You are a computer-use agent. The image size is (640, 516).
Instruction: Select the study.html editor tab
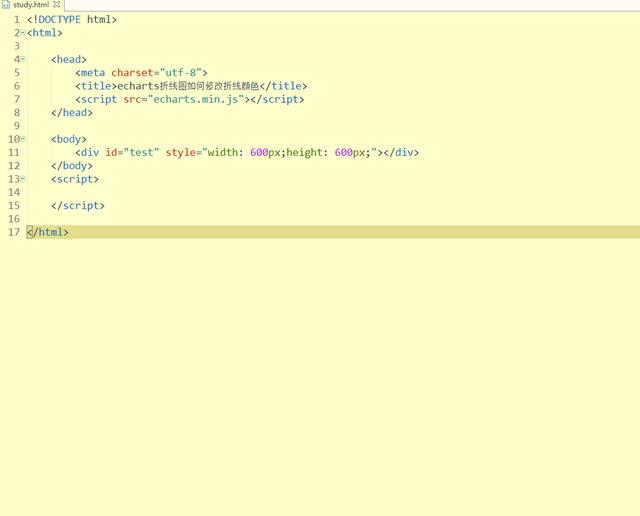tap(31, 5)
